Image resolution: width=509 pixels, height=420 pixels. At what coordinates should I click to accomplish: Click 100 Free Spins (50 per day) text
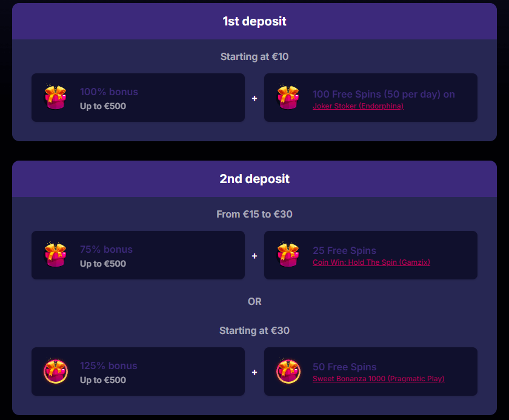(x=384, y=94)
